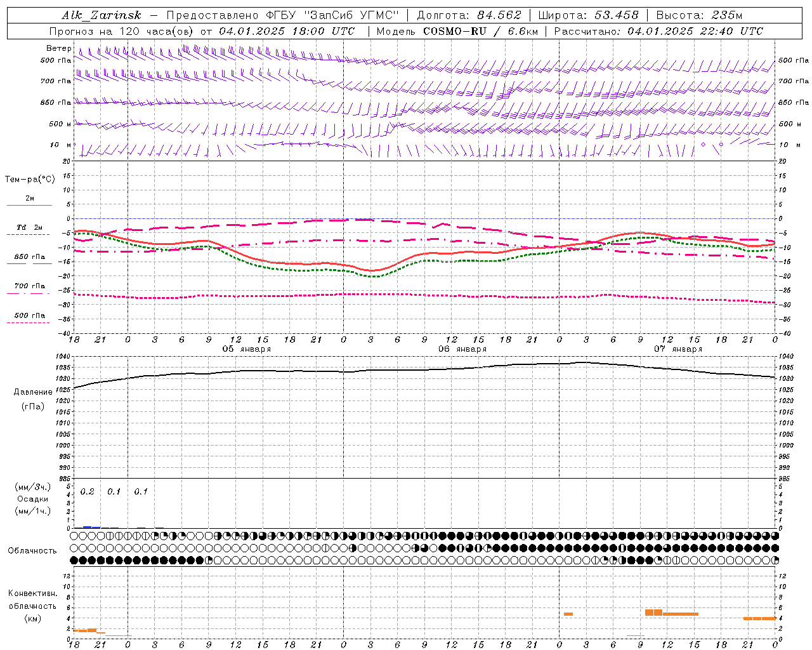Click the Тем-ра(°C) axis title
Viewport: 812px width, 650px height.
coord(30,180)
